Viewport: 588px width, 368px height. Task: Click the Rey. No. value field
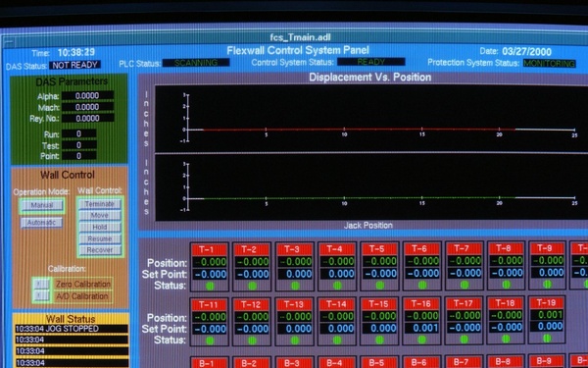pyautogui.click(x=88, y=119)
